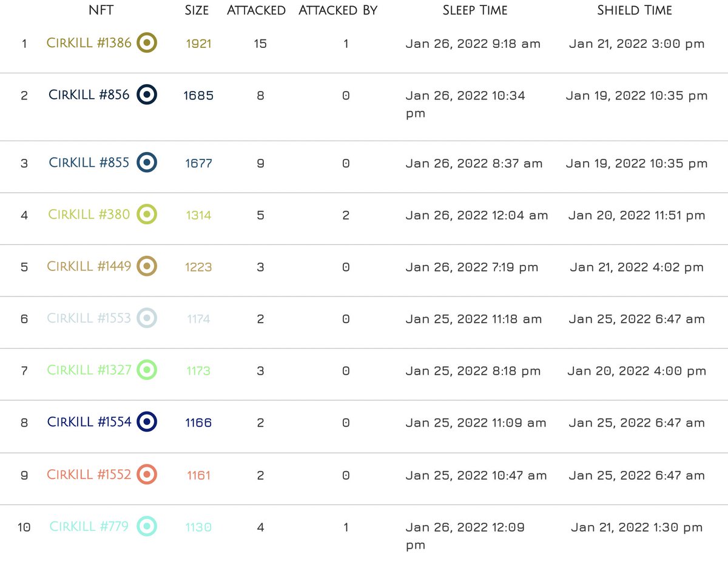Open the CIRKILL #1552 NFT link

tap(89, 475)
